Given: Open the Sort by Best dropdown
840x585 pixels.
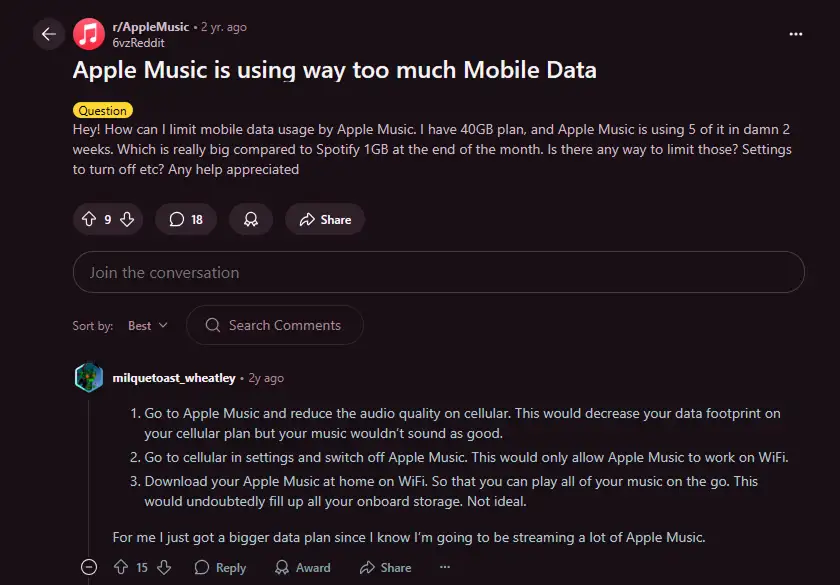Looking at the screenshot, I should tap(148, 325).
